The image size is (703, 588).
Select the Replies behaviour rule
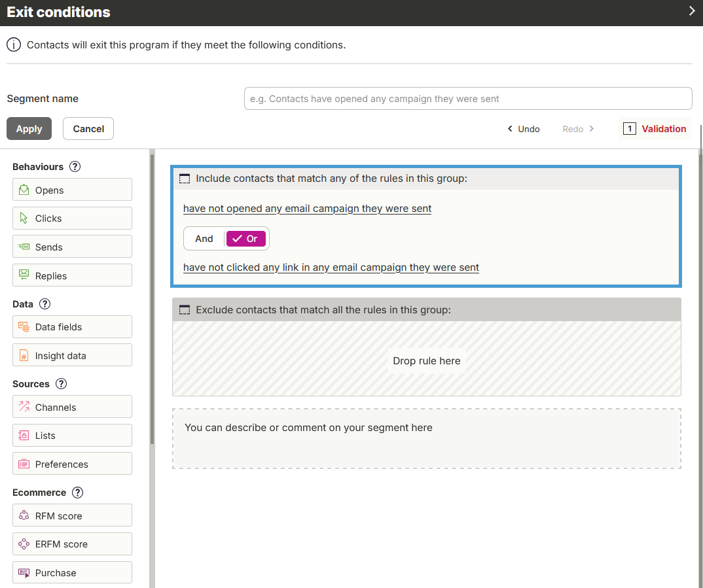click(x=72, y=275)
